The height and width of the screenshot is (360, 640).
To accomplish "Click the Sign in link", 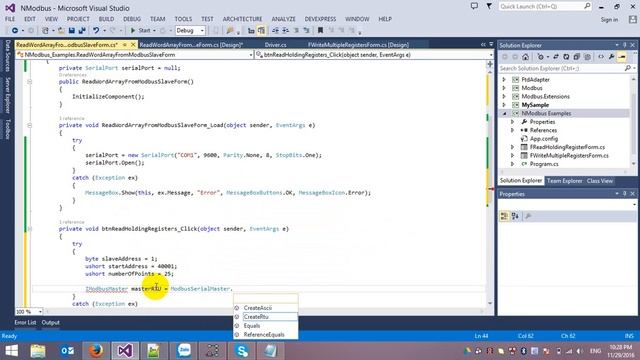I will 609,20.
